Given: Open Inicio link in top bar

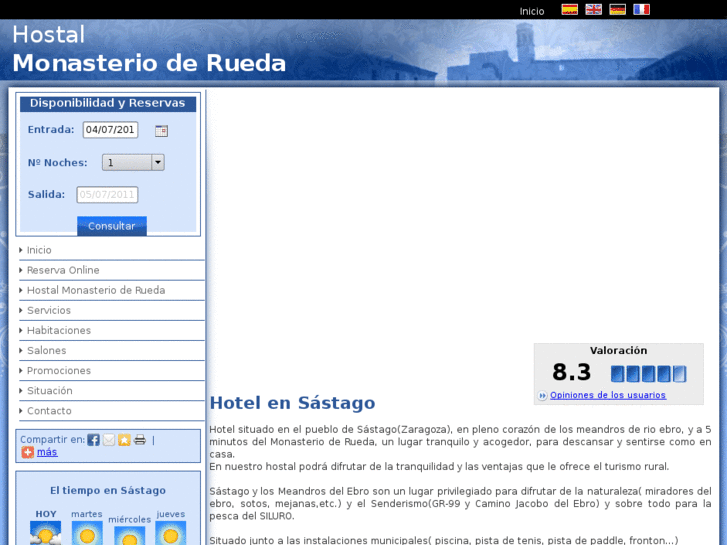Looking at the screenshot, I should point(532,11).
